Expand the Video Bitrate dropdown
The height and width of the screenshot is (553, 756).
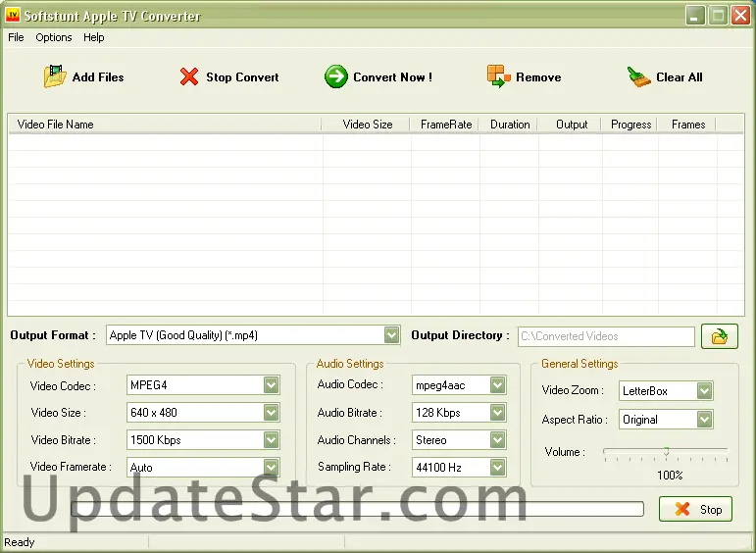271,439
